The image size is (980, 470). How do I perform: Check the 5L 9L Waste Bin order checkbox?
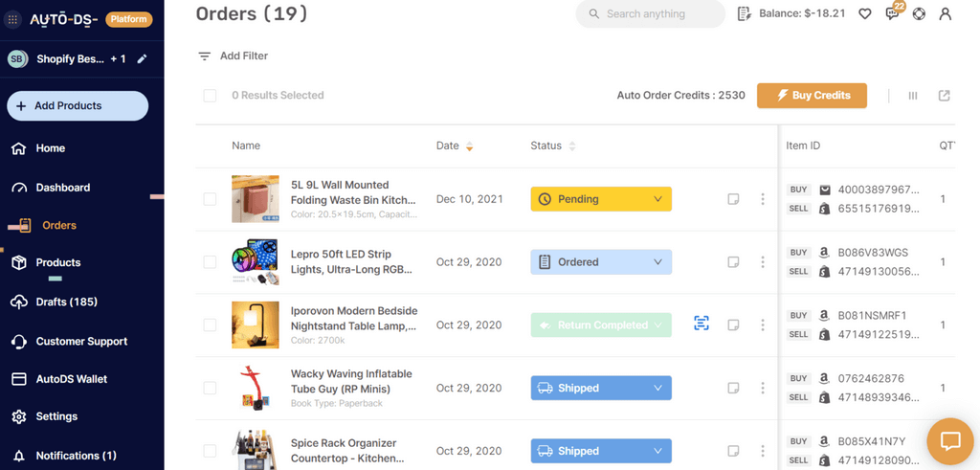[x=210, y=199]
